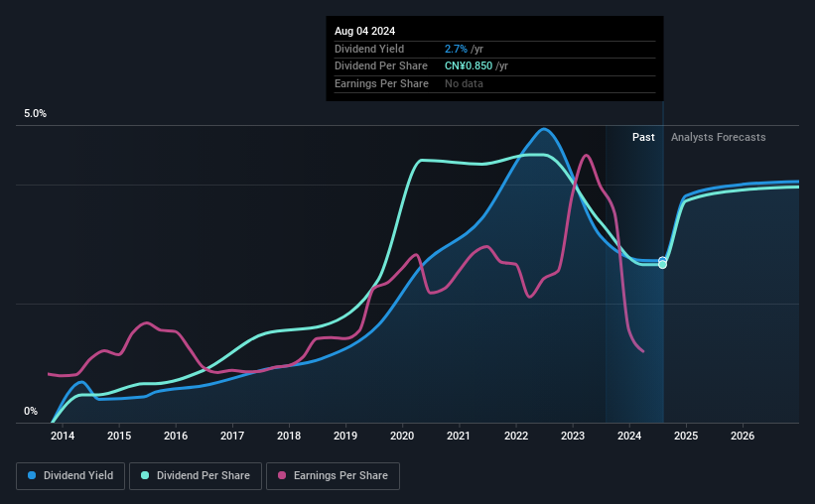Viewport: 815px width, 504px height.
Task: Click the 2014 x-axis label
Action: click(x=63, y=436)
